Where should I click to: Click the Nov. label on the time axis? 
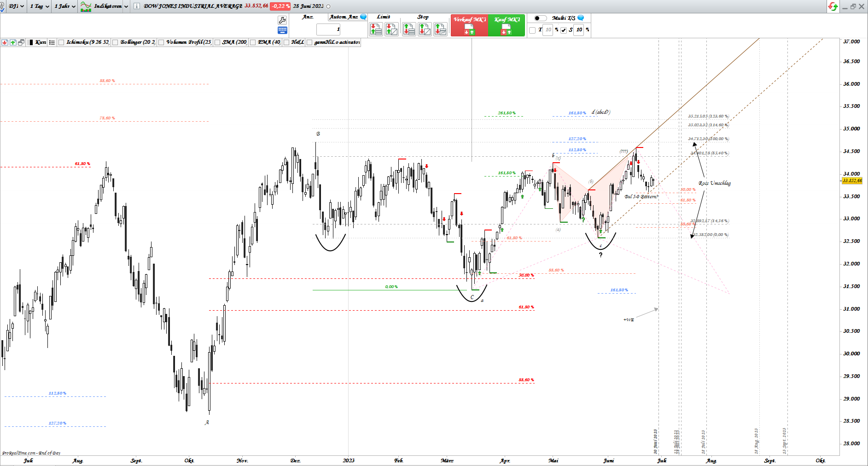[x=242, y=460]
